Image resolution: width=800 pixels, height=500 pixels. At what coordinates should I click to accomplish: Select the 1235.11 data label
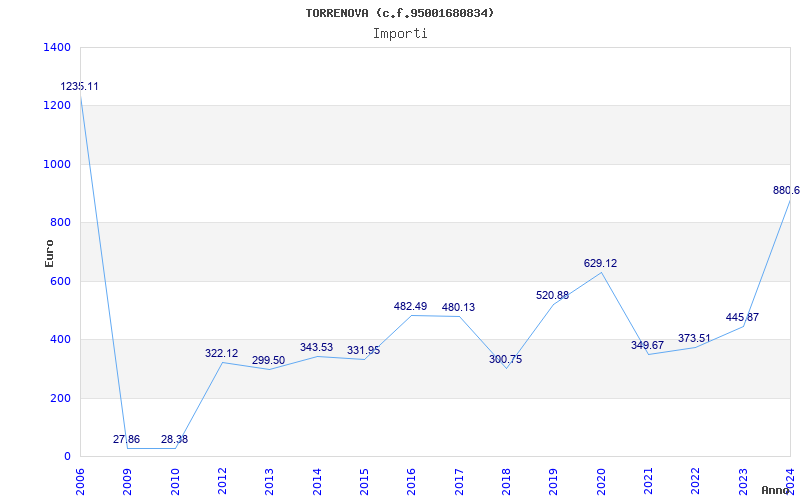pos(80,86)
